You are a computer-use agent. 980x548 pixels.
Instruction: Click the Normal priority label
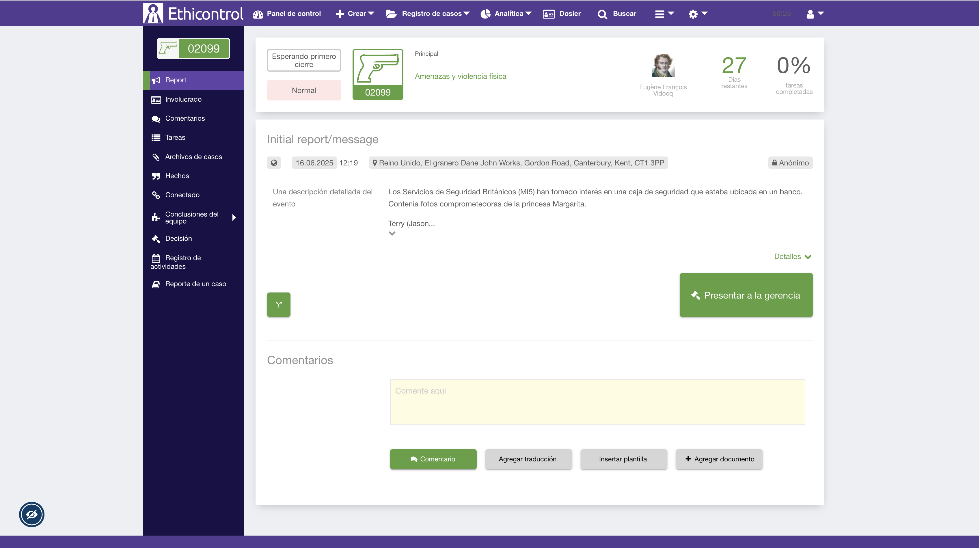(x=303, y=90)
